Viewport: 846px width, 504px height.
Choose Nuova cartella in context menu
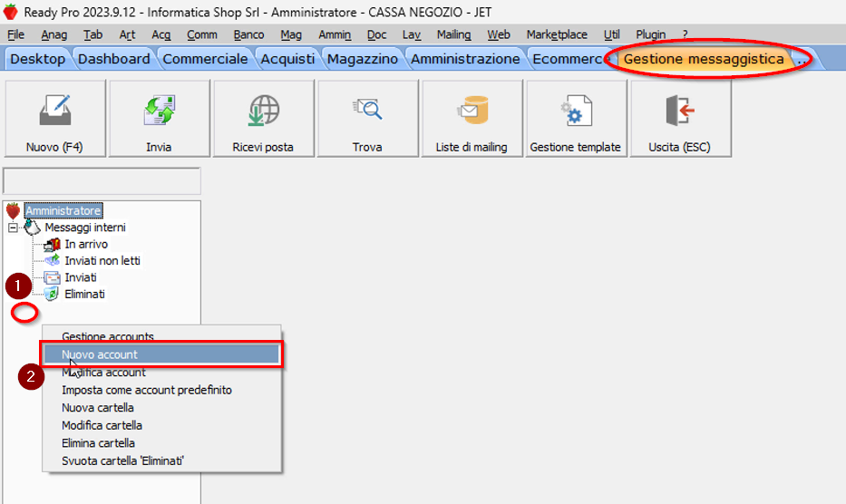(162, 408)
